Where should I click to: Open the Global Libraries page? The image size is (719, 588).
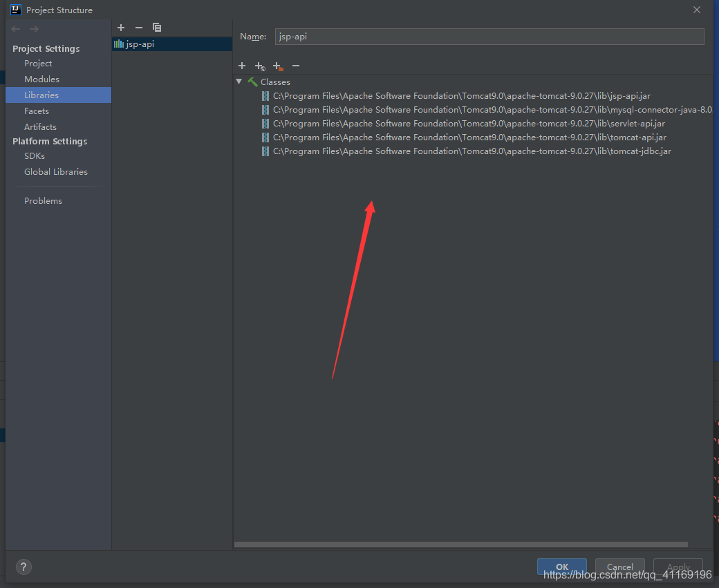click(56, 172)
